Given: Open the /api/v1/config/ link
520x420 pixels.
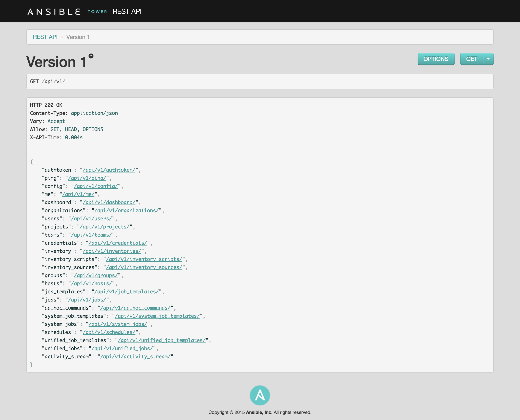Looking at the screenshot, I should coord(96,186).
